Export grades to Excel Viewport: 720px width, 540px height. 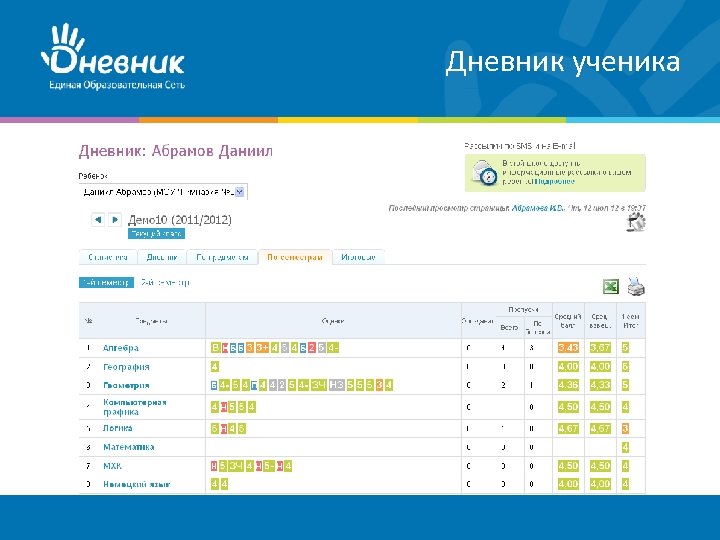click(611, 287)
